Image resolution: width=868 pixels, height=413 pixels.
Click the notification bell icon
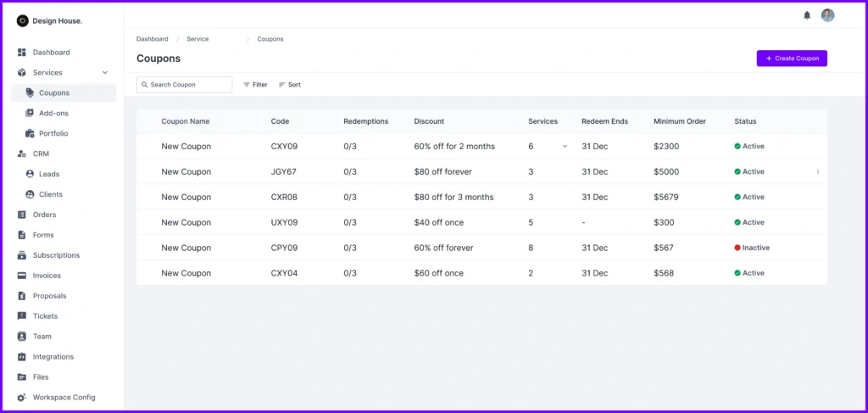point(807,15)
